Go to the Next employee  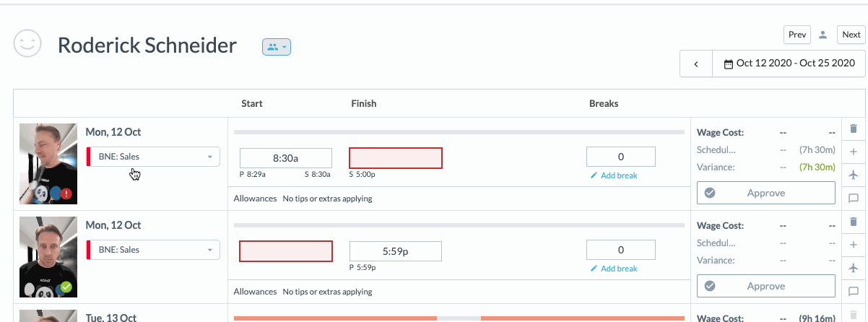(x=851, y=35)
